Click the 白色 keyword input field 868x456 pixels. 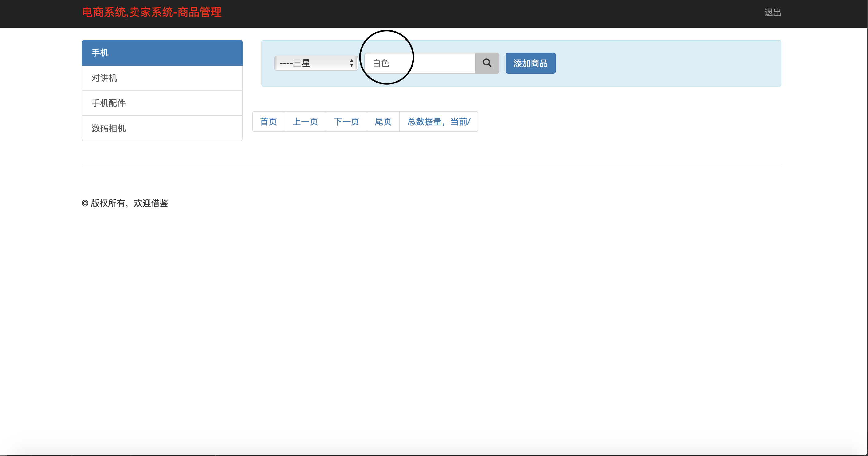(431, 63)
